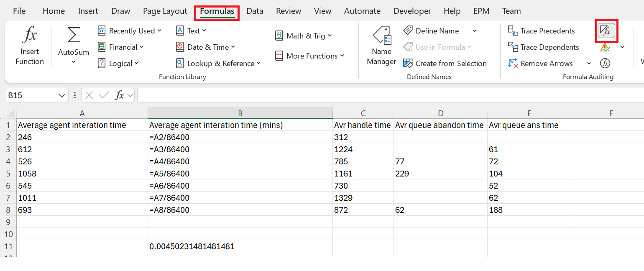Viewport: 644px width, 271px height.
Task: Select row 5 header
Action: pos(8,174)
